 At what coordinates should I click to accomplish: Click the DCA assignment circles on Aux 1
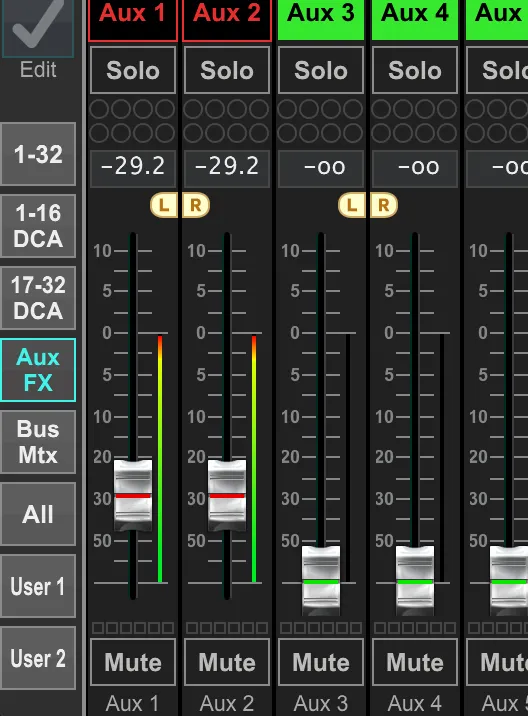click(132, 121)
